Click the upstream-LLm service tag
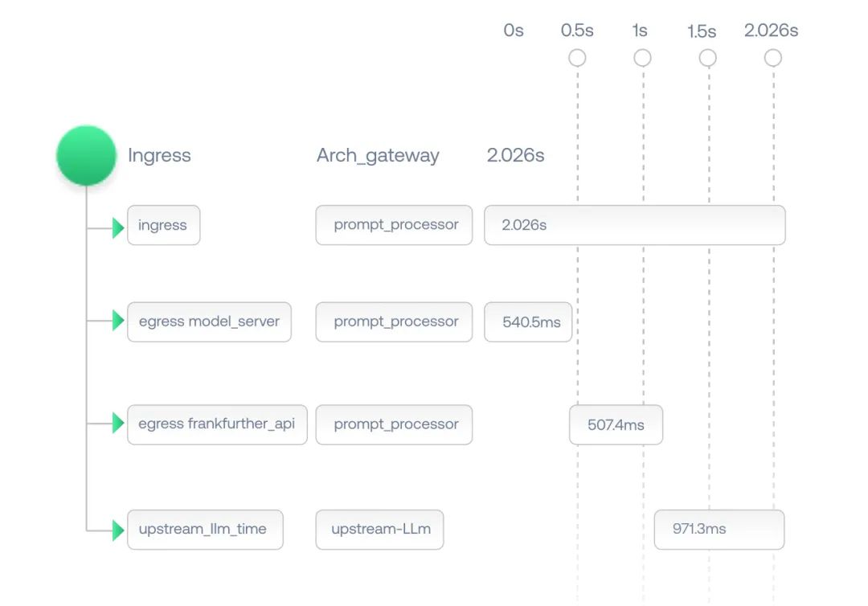The image size is (868, 606). [379, 530]
